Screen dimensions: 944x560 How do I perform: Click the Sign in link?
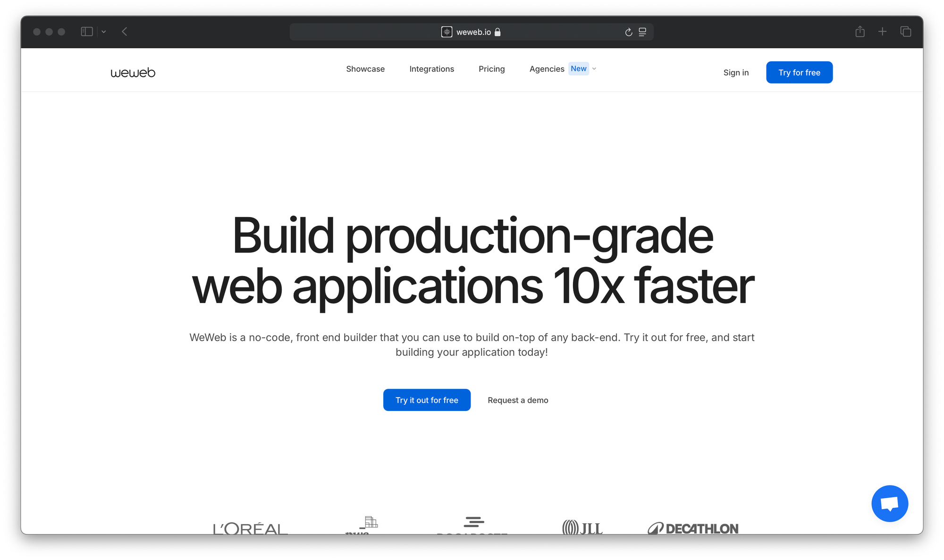(736, 73)
